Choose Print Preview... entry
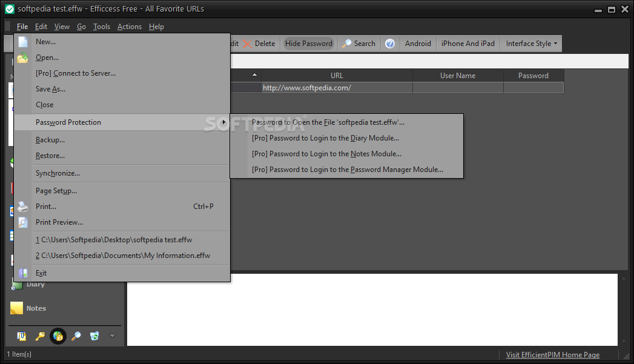The height and width of the screenshot is (364, 634). [122, 222]
